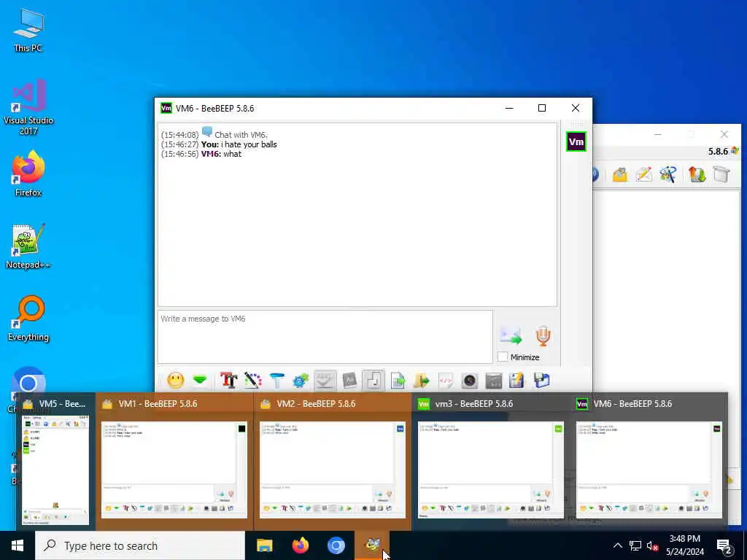This screenshot has width=747, height=560.
Task: Select the Notepad++ desktop shortcut
Action: point(28,246)
